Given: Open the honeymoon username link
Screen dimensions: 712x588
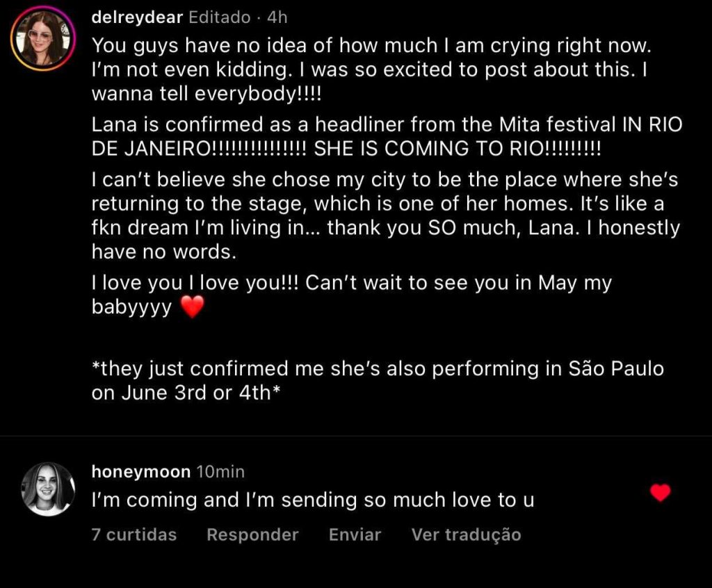Looking at the screenshot, I should 140,472.
